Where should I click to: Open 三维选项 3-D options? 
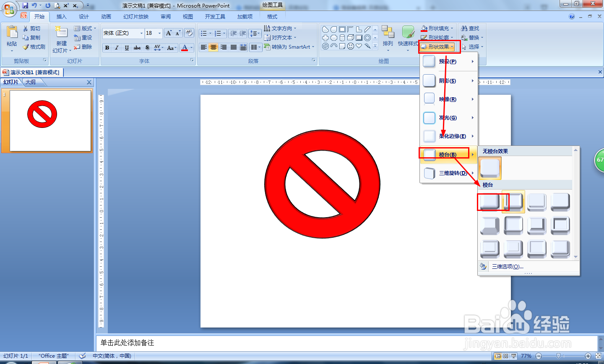click(508, 266)
